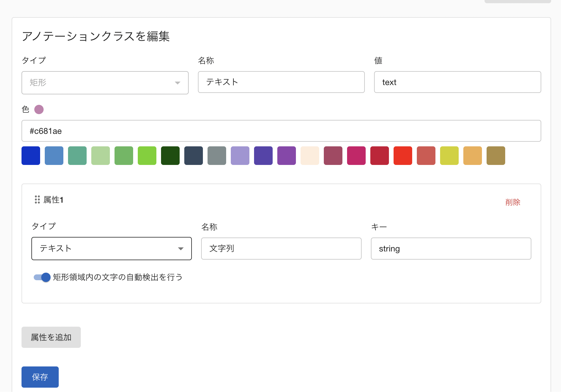Click the 値 field containing text
Screen dimensions: 561x392
457,82
